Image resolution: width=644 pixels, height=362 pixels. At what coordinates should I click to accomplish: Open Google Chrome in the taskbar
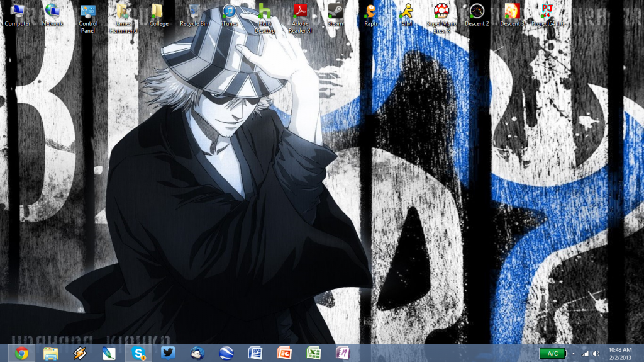(22, 353)
